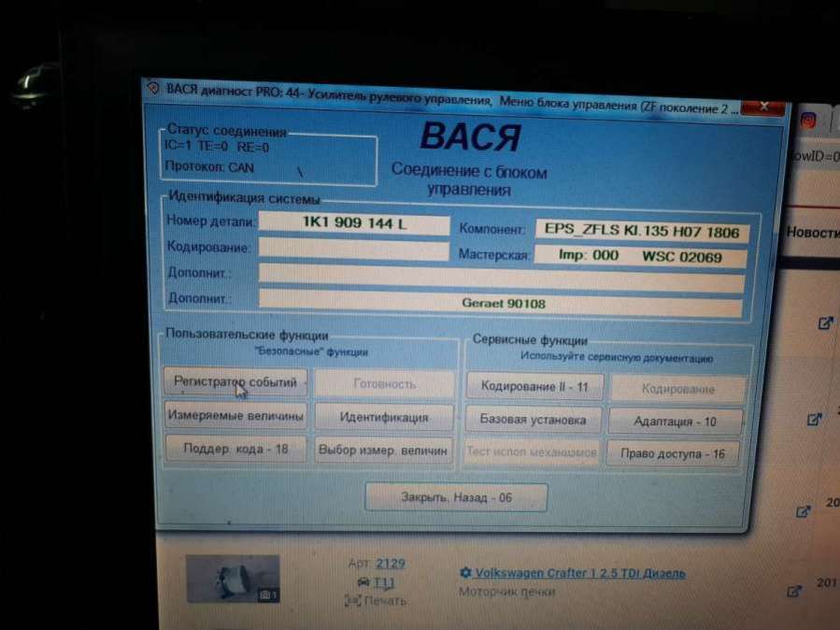
Task: Click the first empty Дополнит. field
Action: point(502,278)
